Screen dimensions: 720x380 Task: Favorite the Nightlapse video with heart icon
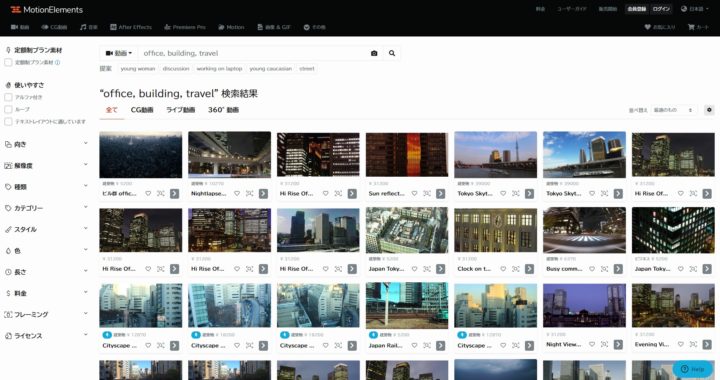coord(237,194)
